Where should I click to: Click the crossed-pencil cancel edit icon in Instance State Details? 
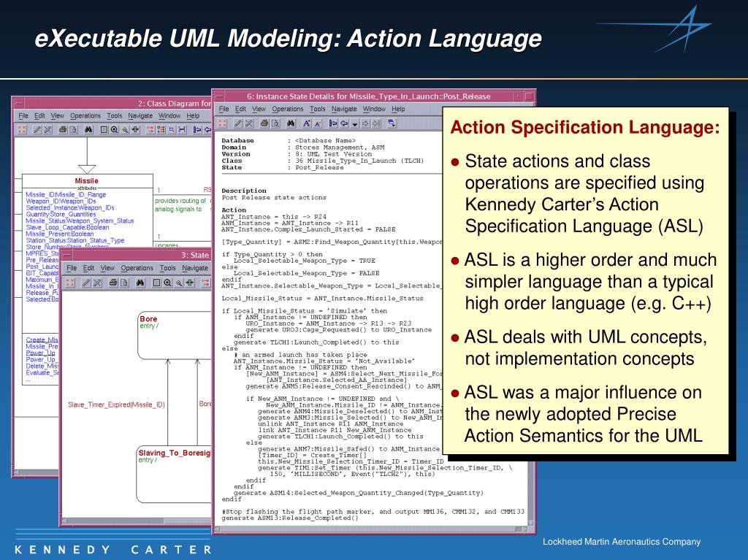coord(249,123)
